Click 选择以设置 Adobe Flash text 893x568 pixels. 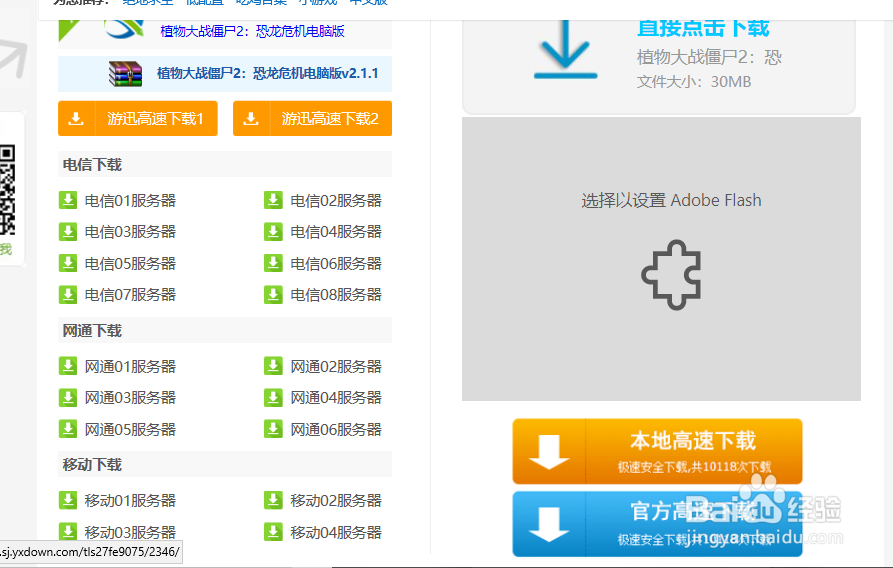point(671,201)
